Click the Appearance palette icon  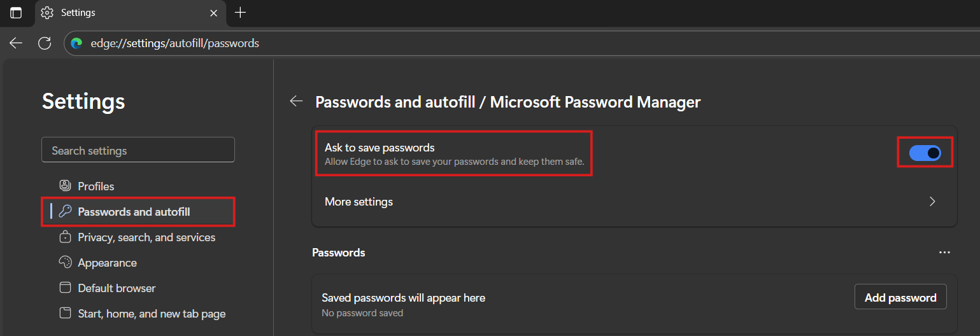65,262
